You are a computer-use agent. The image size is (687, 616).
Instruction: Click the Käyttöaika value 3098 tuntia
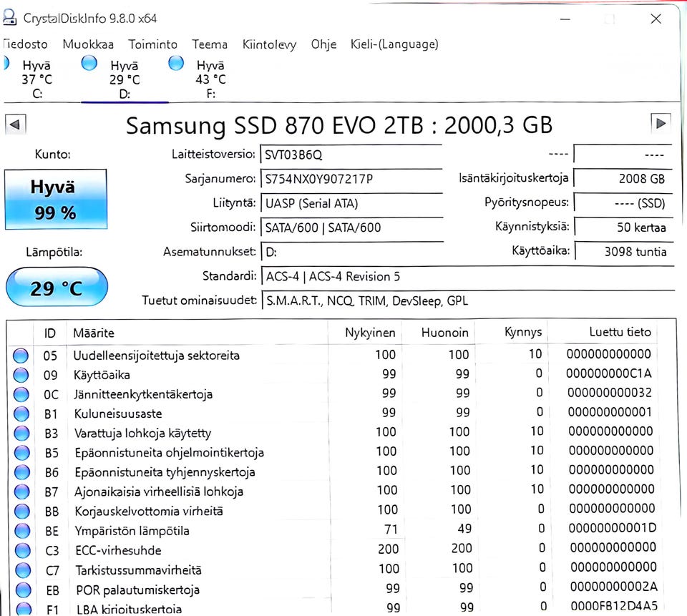click(623, 252)
